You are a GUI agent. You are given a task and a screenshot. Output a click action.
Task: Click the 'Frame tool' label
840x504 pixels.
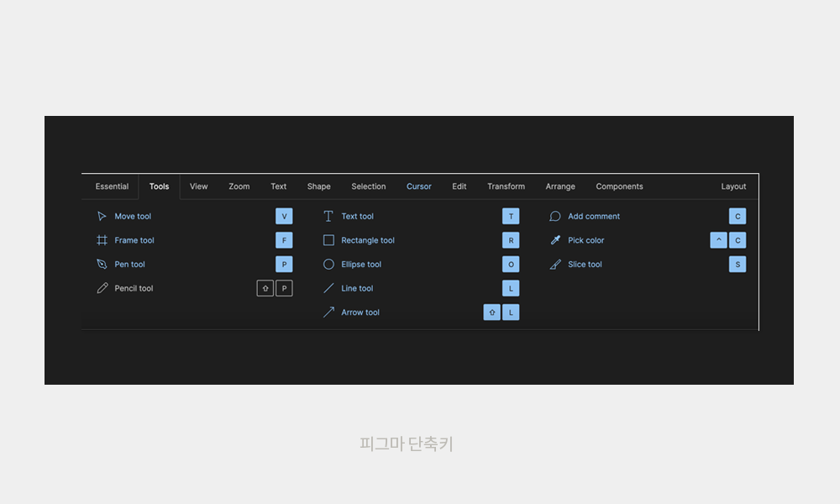[x=134, y=240]
